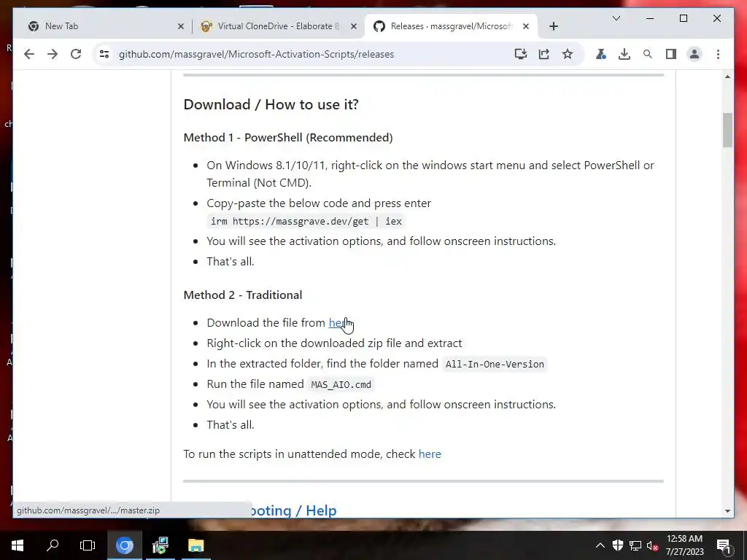Open unattended mode 'here' link
The image size is (747, 560).
tap(430, 454)
